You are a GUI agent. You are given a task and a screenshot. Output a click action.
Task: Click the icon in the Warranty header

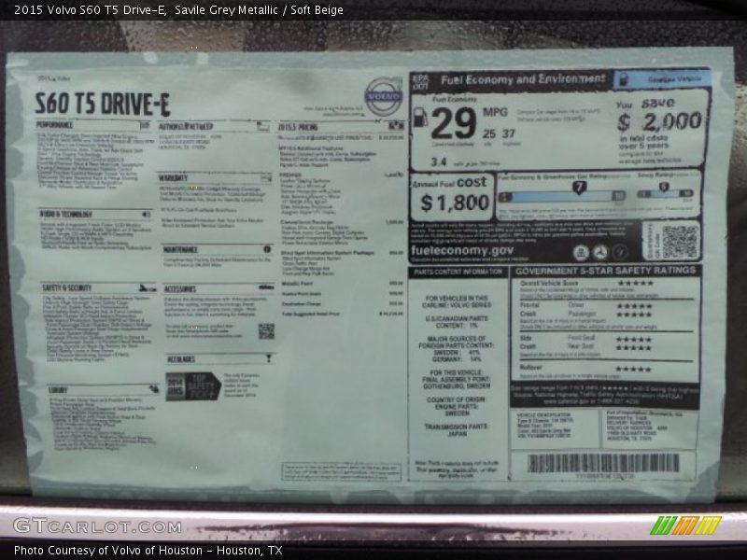266,178
